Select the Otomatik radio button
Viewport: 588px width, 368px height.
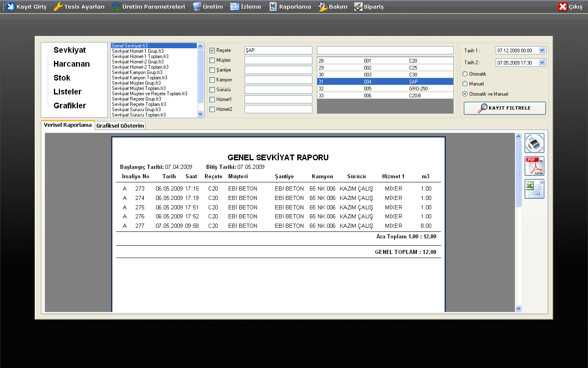465,74
